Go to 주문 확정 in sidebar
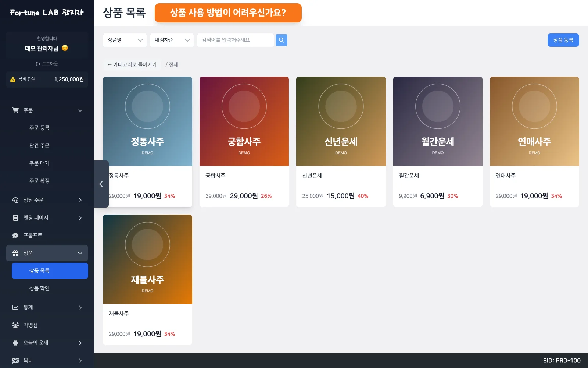588x368 pixels. (50, 181)
